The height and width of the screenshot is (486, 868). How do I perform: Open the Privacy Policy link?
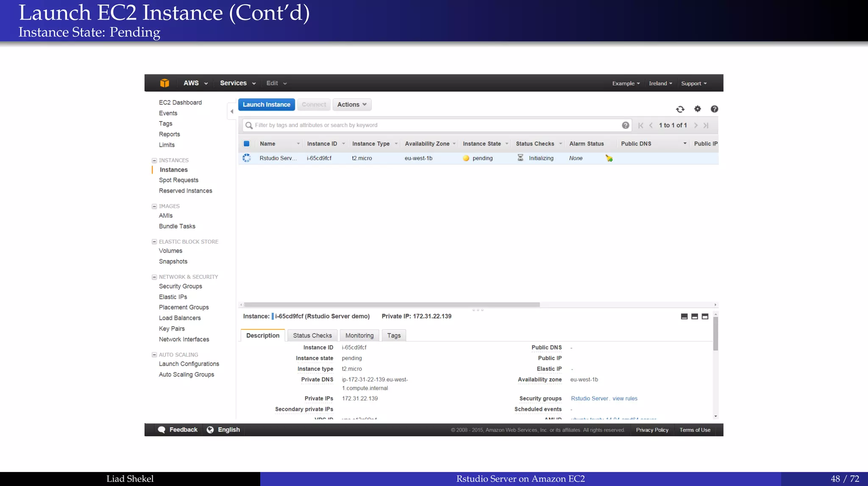[x=652, y=430]
